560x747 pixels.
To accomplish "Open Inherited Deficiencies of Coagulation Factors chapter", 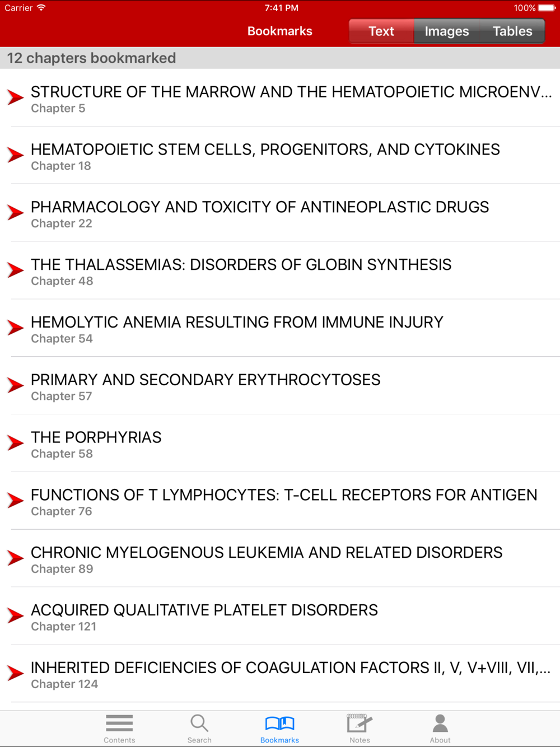I will tap(280, 674).
